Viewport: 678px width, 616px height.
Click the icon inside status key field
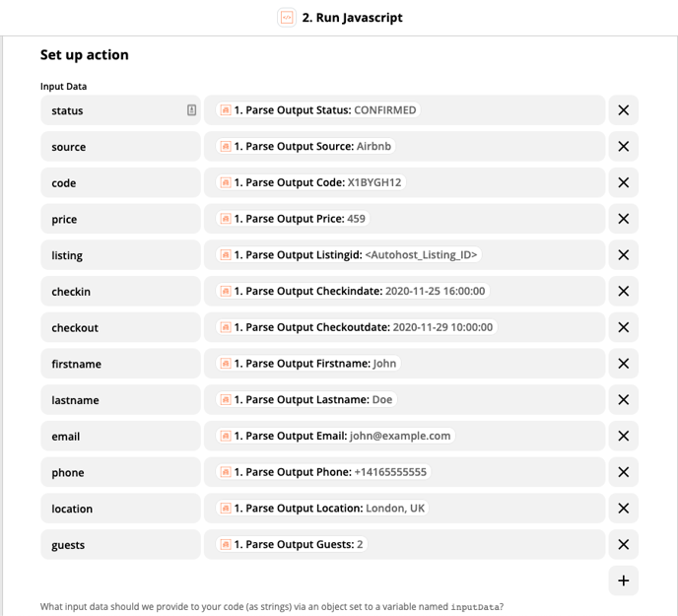(x=191, y=110)
